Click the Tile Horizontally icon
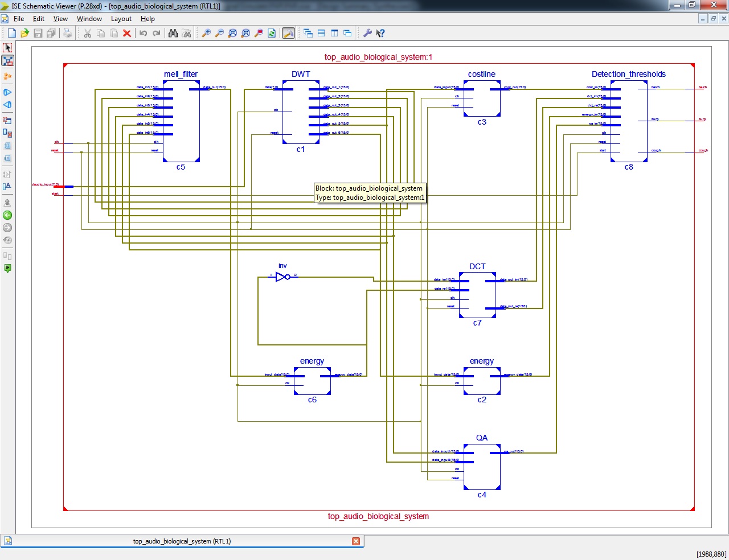This screenshot has width=729, height=560. (x=321, y=34)
